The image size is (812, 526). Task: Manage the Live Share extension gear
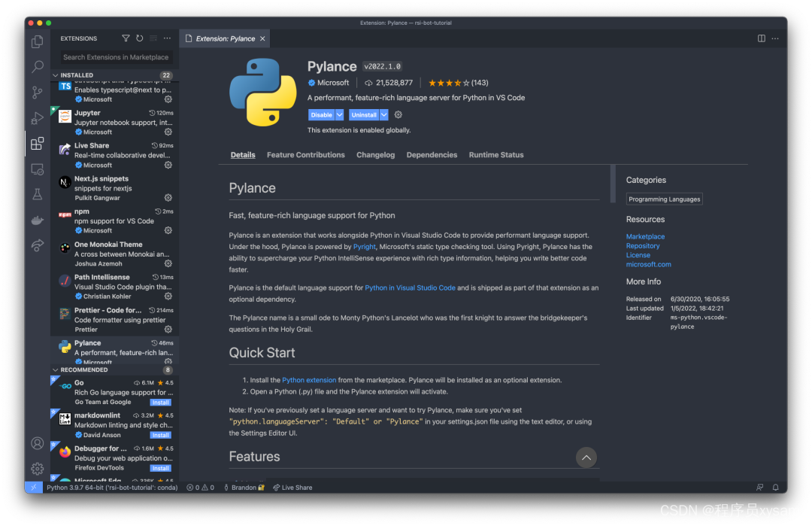[x=168, y=166]
